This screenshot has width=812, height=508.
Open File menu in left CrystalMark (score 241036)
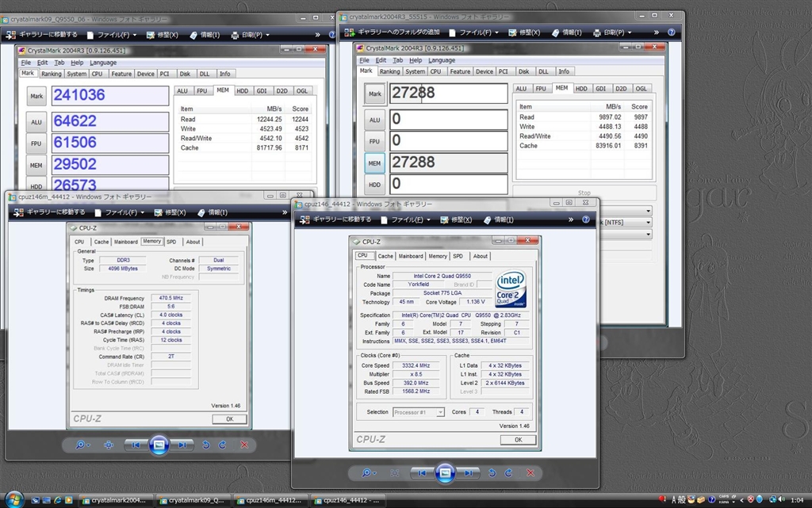pyautogui.click(x=26, y=63)
